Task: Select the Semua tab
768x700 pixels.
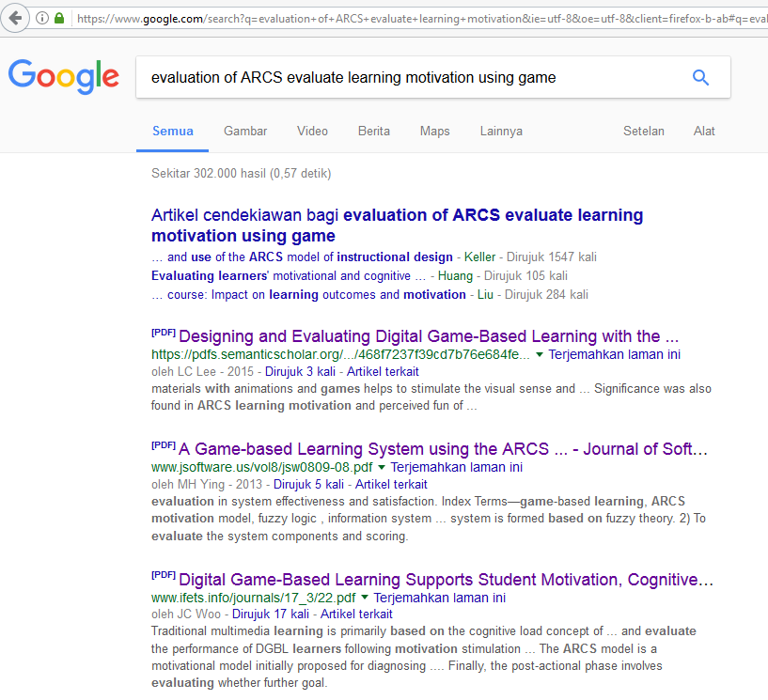Action: click(172, 132)
